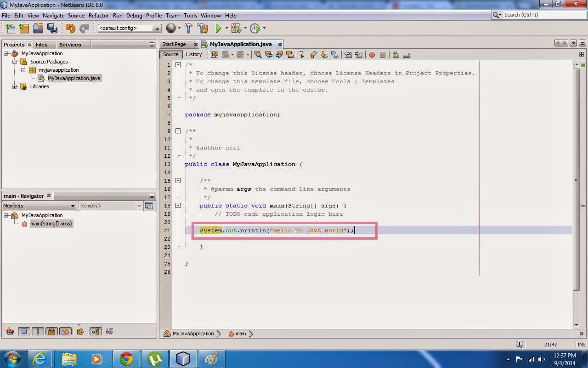Click the History view button
This screenshot has height=368, width=588.
pos(194,54)
